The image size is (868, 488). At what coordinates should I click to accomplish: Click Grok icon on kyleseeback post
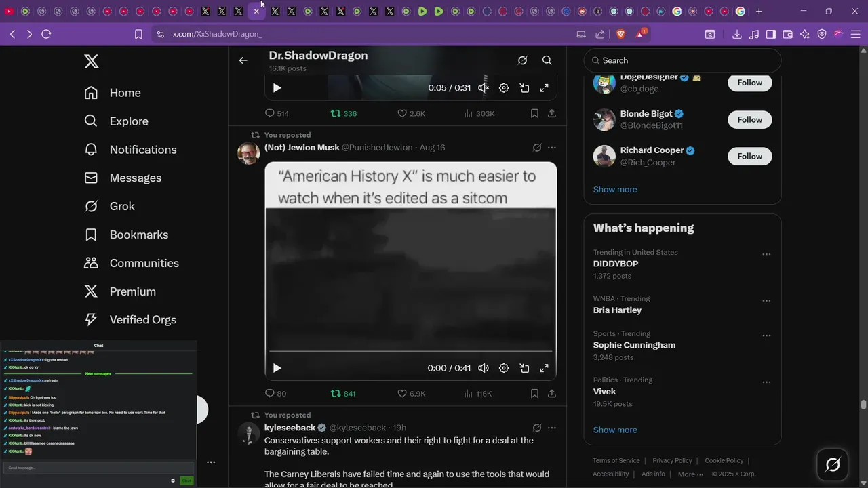537,428
